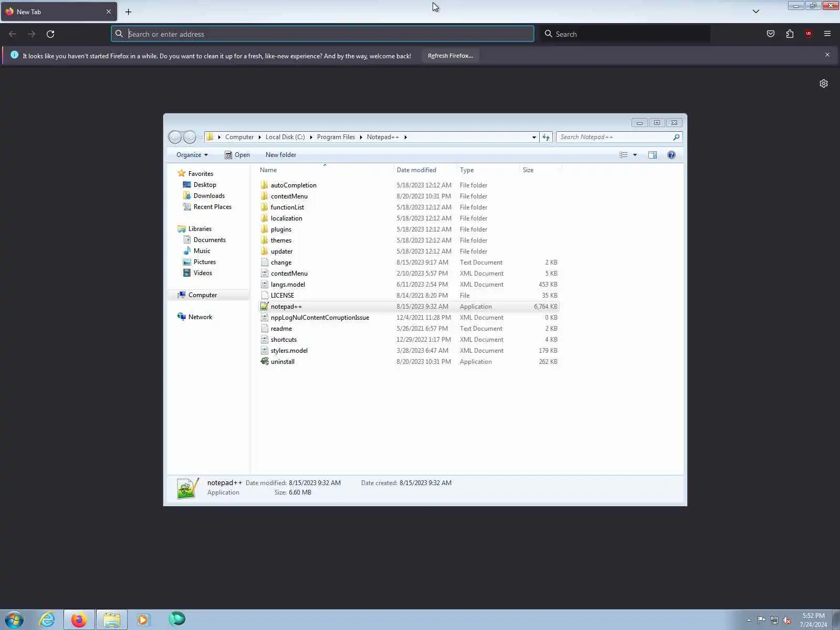Select the notepad++ application icon
The image size is (840, 630).
265,306
